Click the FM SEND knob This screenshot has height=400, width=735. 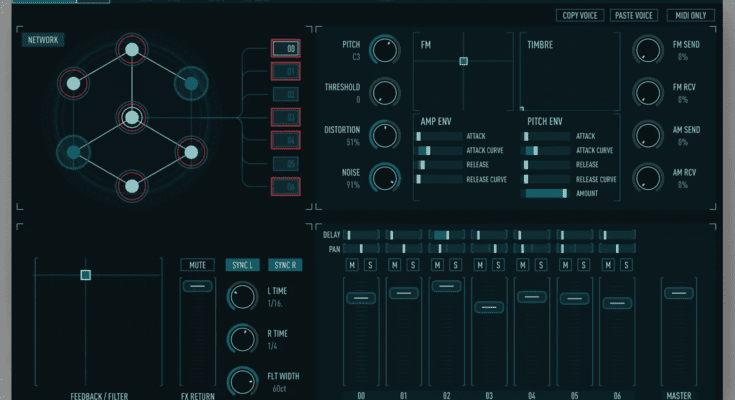point(649,49)
